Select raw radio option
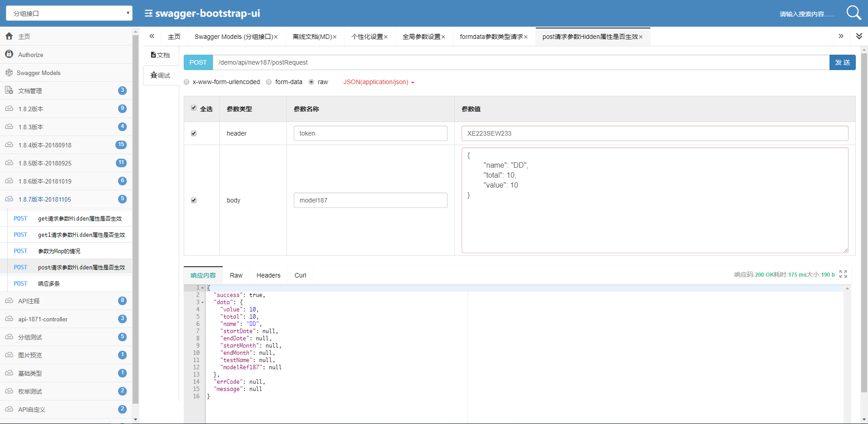This screenshot has width=868, height=424. 311,82
